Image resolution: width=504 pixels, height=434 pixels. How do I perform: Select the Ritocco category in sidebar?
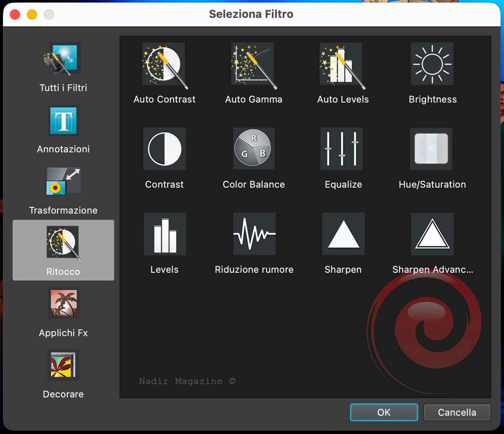pyautogui.click(x=63, y=250)
